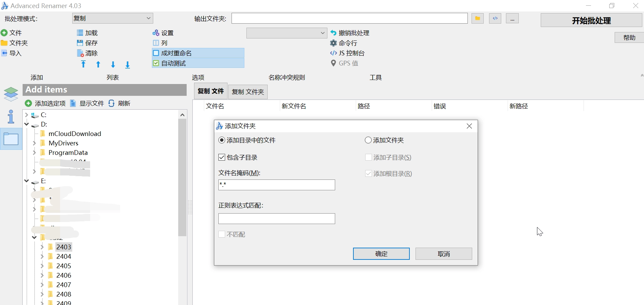This screenshot has width=644, height=305.
Task: Click the 撤销批处理 undo icon
Action: pos(333,33)
